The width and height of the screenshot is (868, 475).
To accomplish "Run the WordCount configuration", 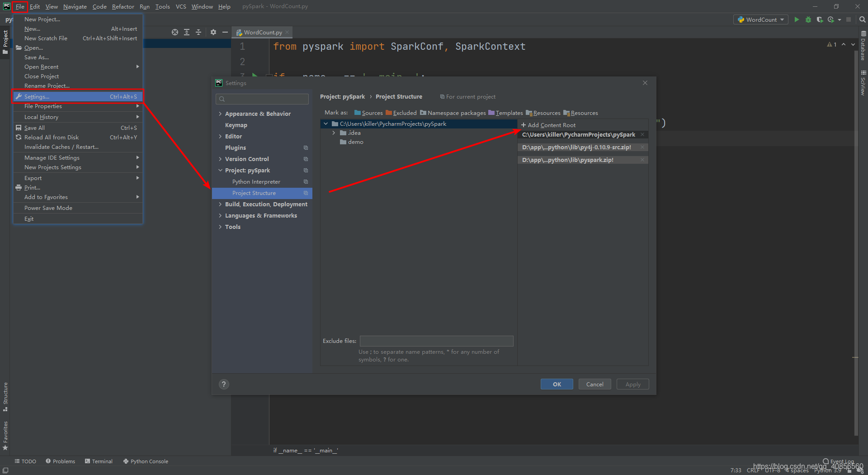I will point(797,19).
